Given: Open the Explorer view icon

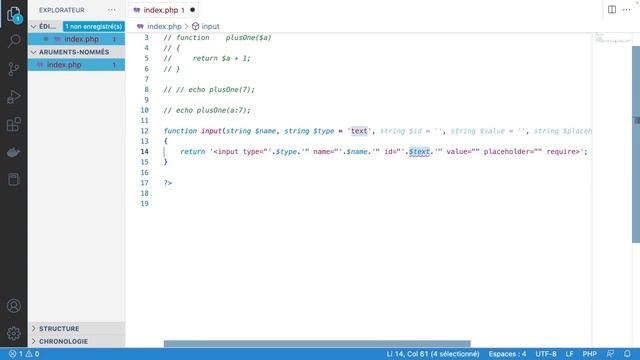Looking at the screenshot, I should [x=14, y=15].
